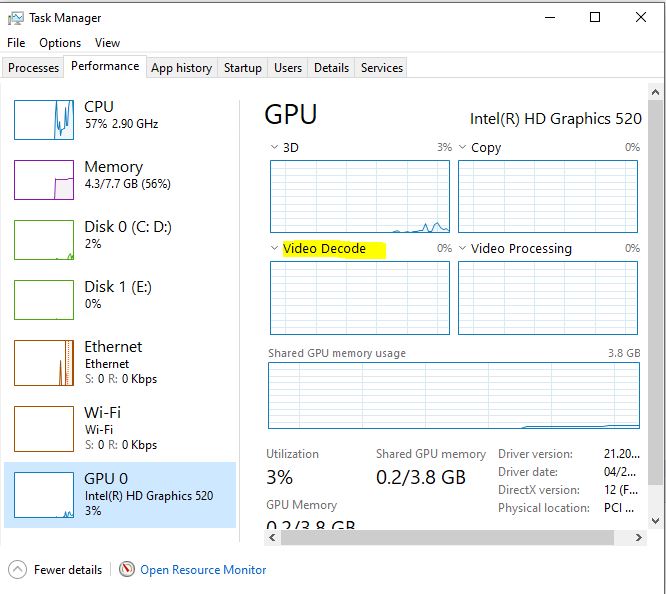
Task: Switch to the Startup tab
Action: [242, 68]
